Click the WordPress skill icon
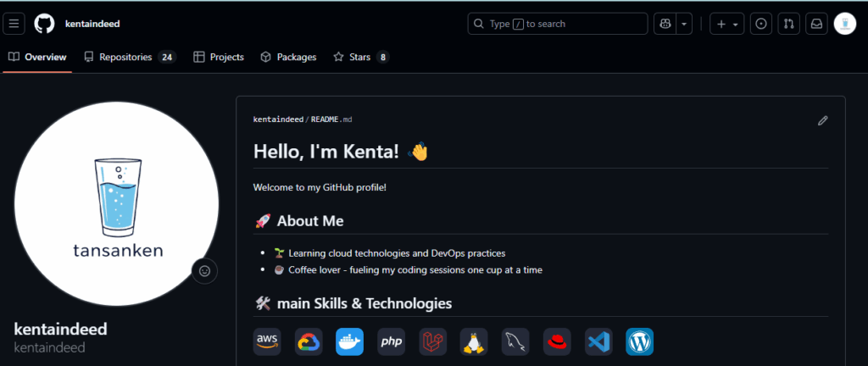The height and width of the screenshot is (366, 868). (x=639, y=341)
